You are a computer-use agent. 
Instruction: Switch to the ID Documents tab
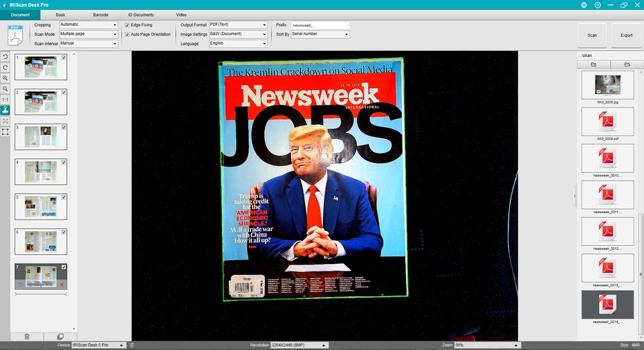click(x=141, y=15)
